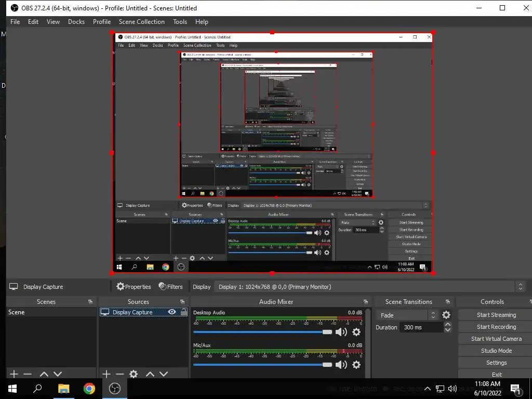Mute Desktop Audio speaker icon
Viewport: 532px width, 399px height.
pyautogui.click(x=341, y=332)
